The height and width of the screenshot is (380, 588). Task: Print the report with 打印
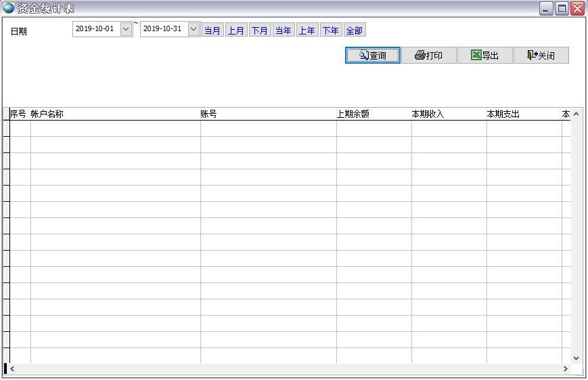[429, 56]
